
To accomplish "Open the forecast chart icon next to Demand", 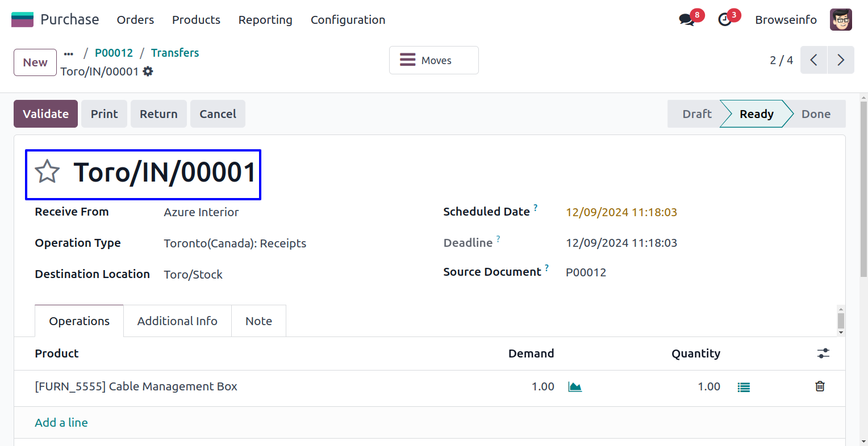I will pos(575,387).
